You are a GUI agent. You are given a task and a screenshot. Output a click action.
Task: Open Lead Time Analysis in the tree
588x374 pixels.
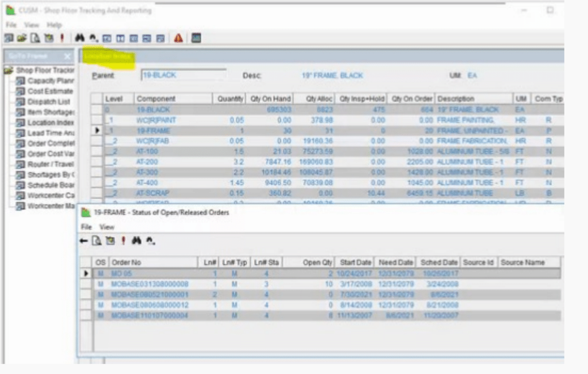coord(51,133)
